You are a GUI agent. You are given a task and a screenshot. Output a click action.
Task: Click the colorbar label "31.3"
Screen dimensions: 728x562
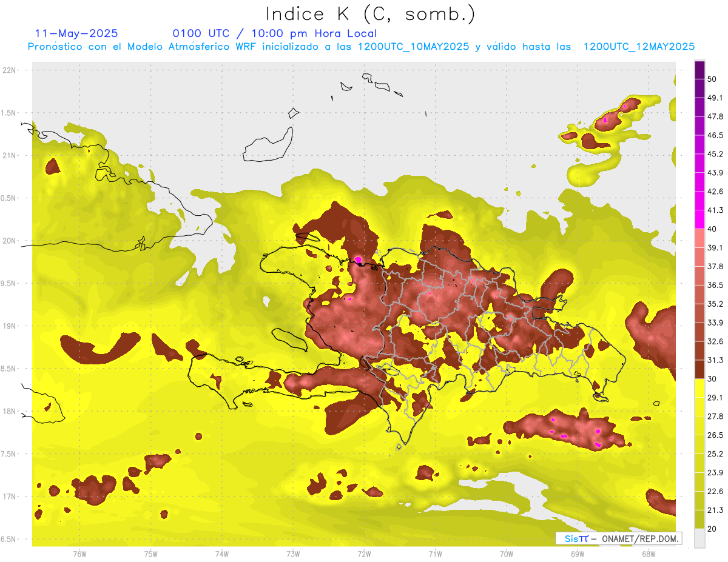715,360
